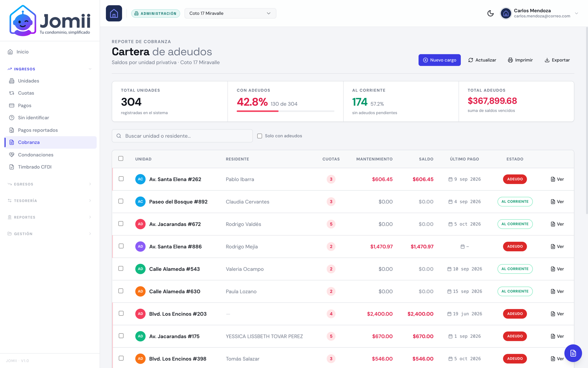Check the select-all header checkbox
The height and width of the screenshot is (368, 588).
coord(121,159)
